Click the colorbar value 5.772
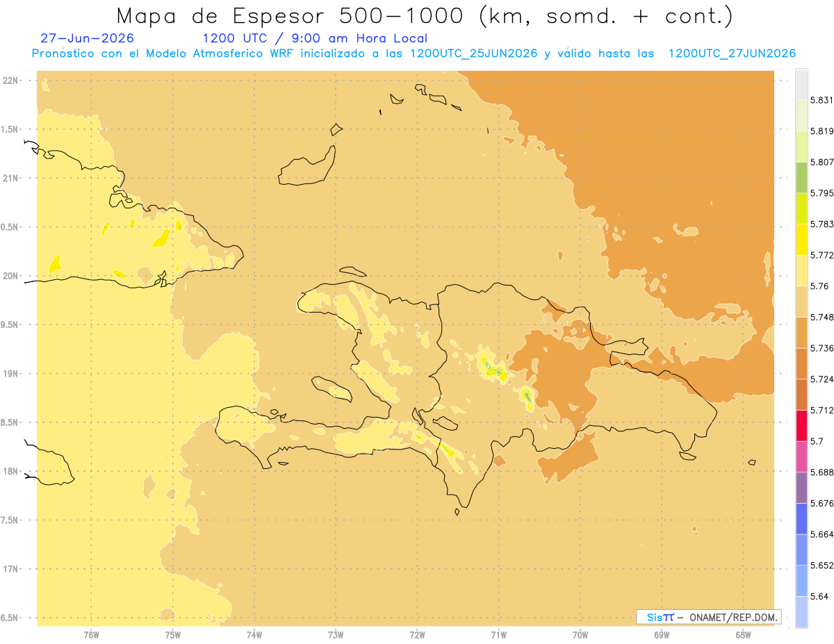Image resolution: width=834 pixels, height=644 pixels. pyautogui.click(x=821, y=255)
